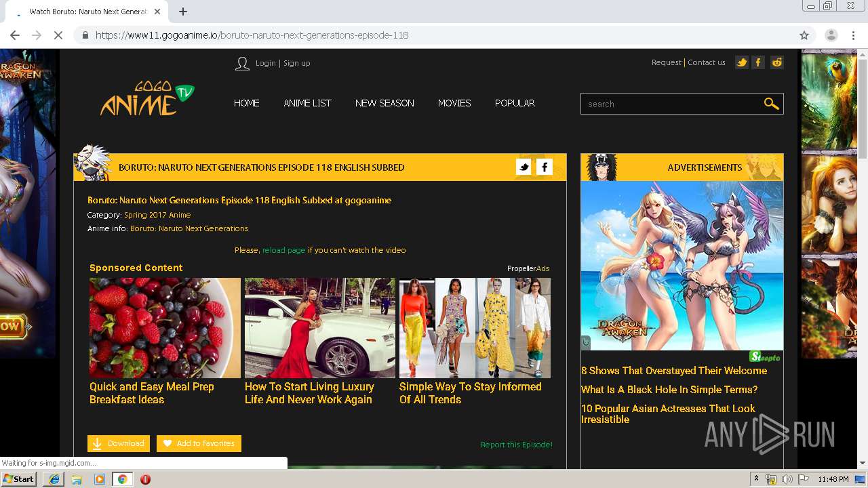This screenshot has height=488, width=868.
Task: Click the search magnifier icon
Action: click(x=771, y=104)
